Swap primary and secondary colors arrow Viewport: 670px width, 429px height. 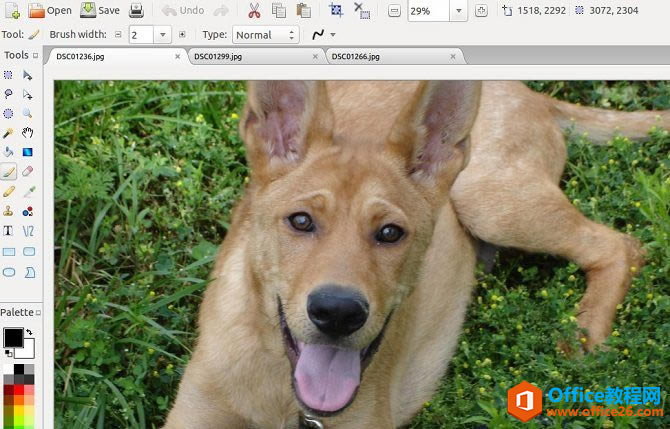(x=29, y=332)
